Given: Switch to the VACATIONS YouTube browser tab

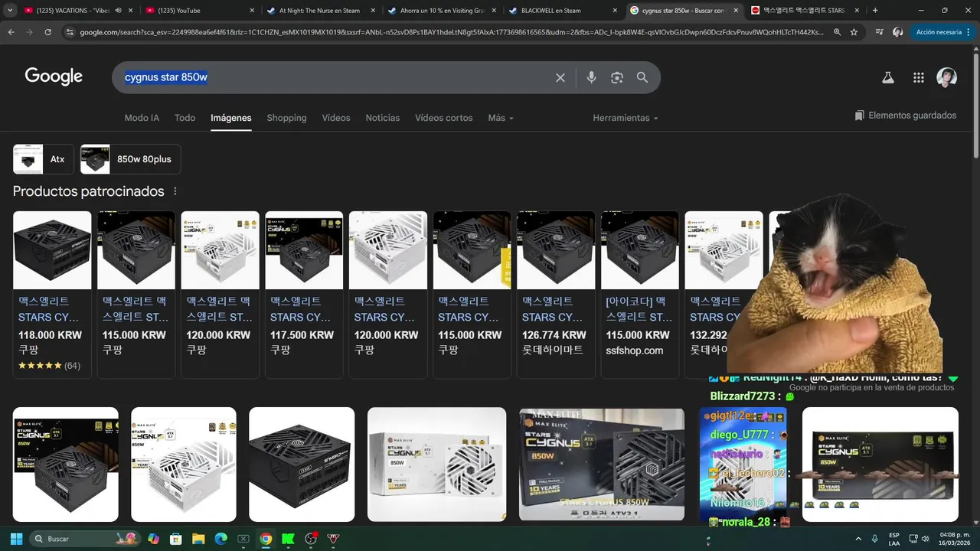Looking at the screenshot, I should (x=77, y=10).
